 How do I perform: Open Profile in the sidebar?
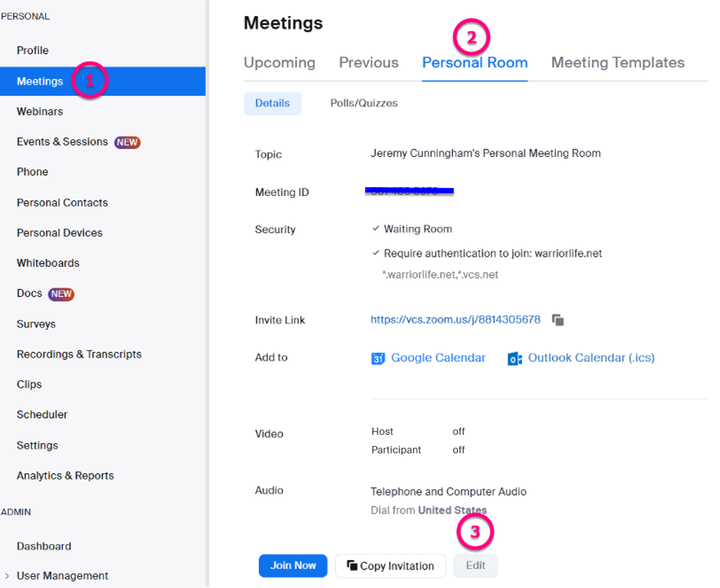(x=33, y=50)
